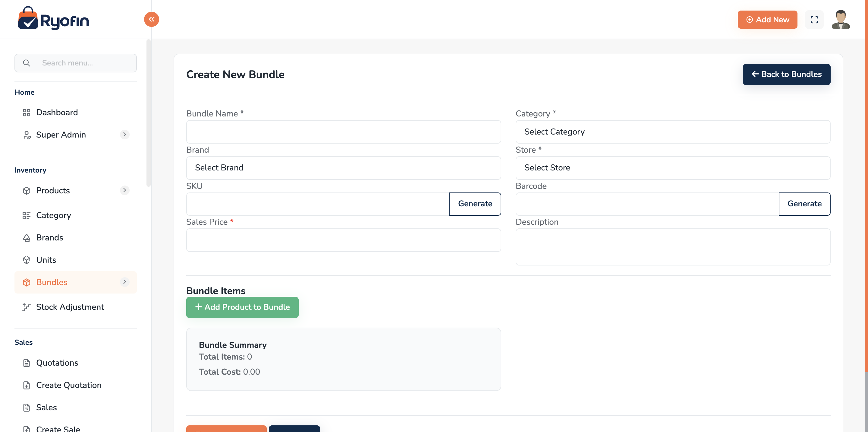Click the search magnifier icon
The height and width of the screenshot is (432, 868).
[27, 63]
